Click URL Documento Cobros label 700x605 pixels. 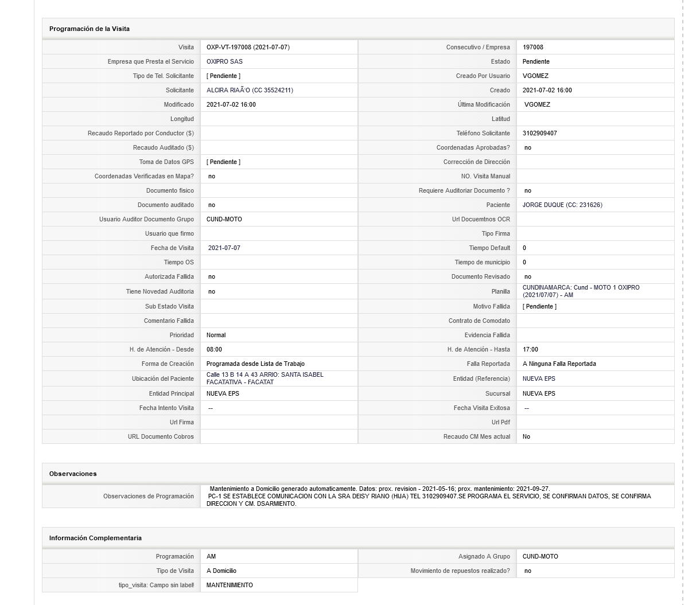click(161, 436)
